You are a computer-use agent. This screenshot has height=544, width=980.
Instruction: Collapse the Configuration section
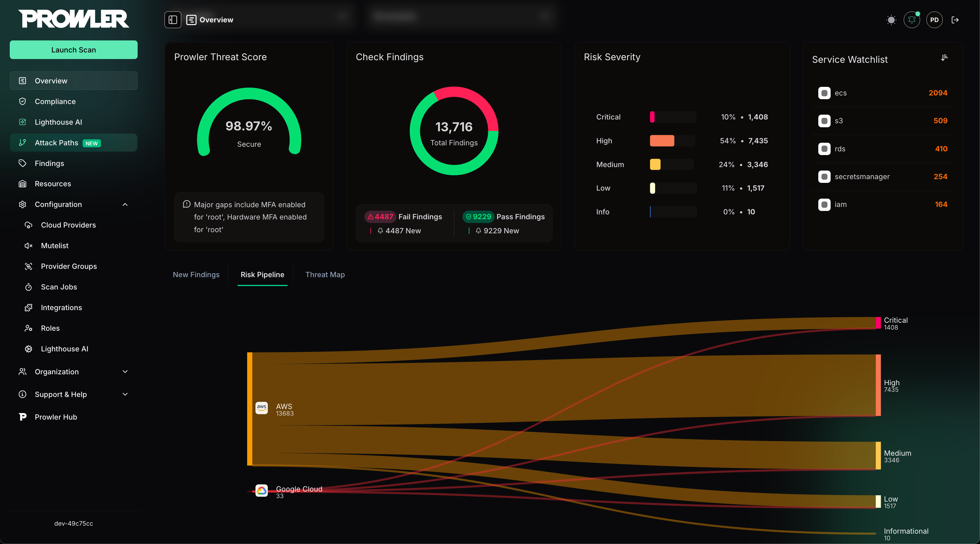point(125,205)
